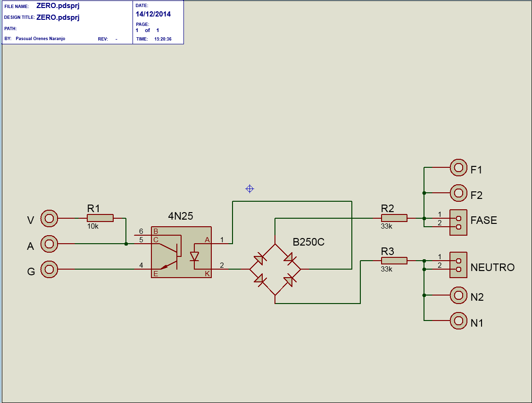Click the 4N25 part label
Image resolution: width=532 pixels, height=403 pixels.
(x=181, y=216)
